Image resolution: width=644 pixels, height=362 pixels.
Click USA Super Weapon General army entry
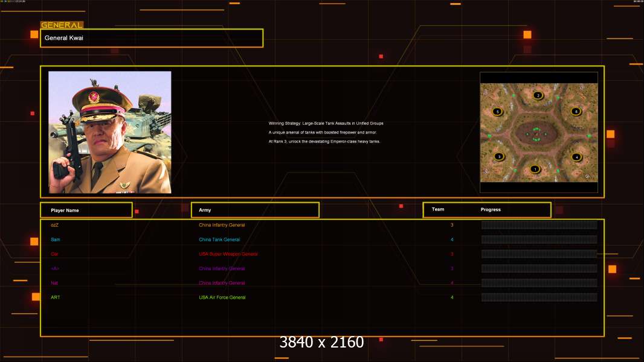pyautogui.click(x=228, y=254)
